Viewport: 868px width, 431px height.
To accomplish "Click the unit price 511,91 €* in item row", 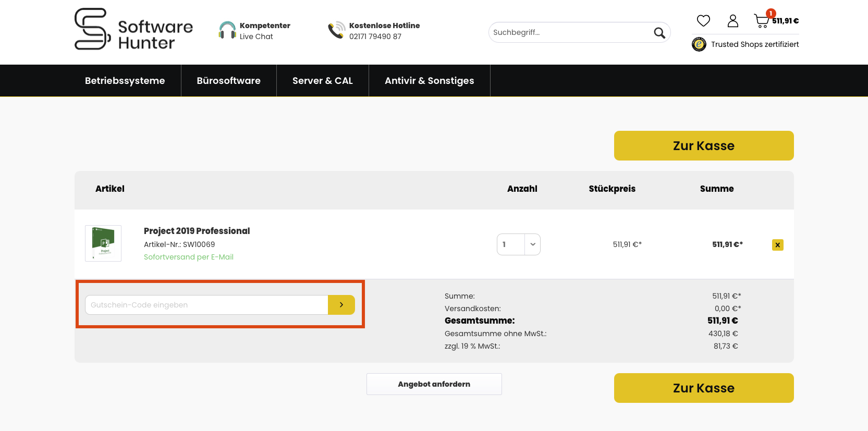I will 627,244.
